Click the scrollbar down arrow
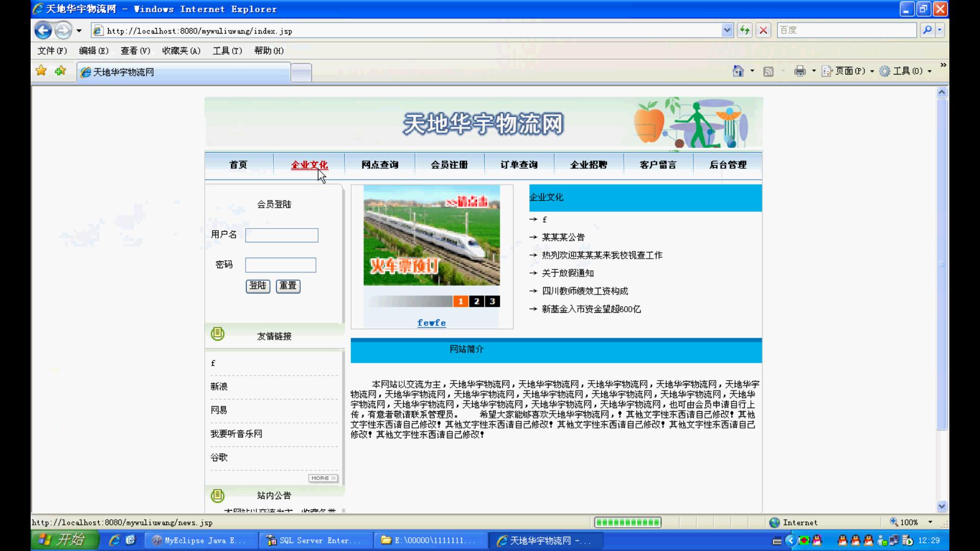 (942, 506)
